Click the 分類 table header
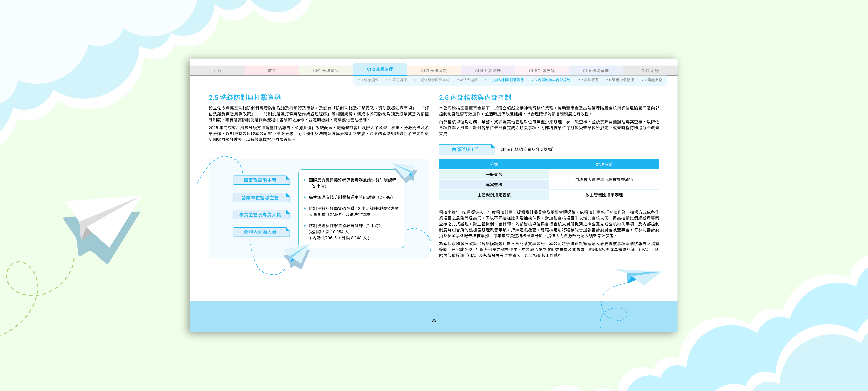The height and width of the screenshot is (391, 868). [x=494, y=164]
